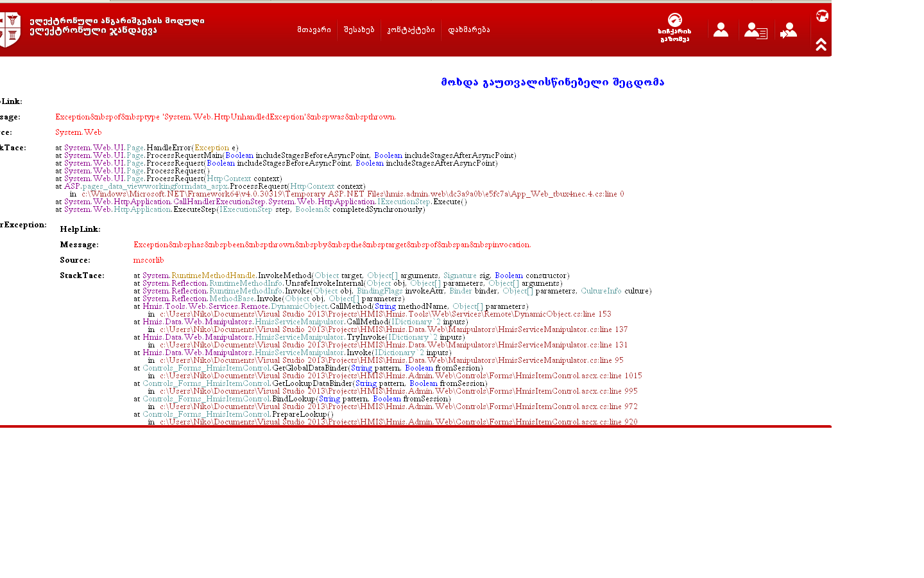924x578 pixels.
Task: Collapse header using double chevron up
Action: click(x=821, y=44)
